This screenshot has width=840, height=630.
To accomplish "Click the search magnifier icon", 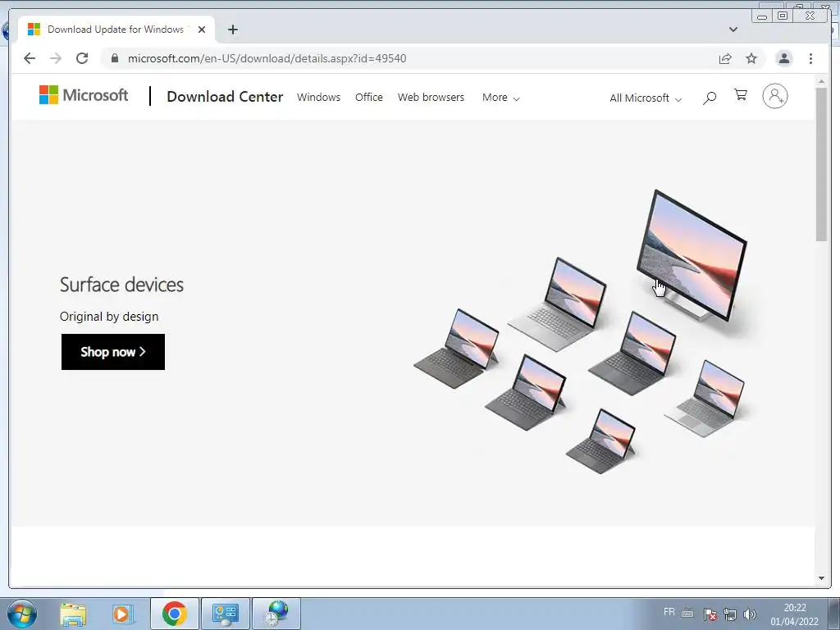I will click(x=710, y=98).
